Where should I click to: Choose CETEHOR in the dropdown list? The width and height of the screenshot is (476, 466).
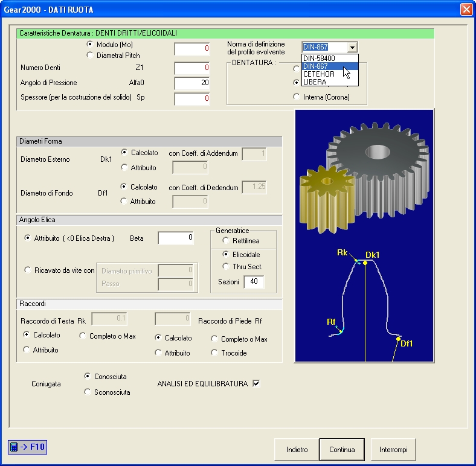pyautogui.click(x=330, y=74)
